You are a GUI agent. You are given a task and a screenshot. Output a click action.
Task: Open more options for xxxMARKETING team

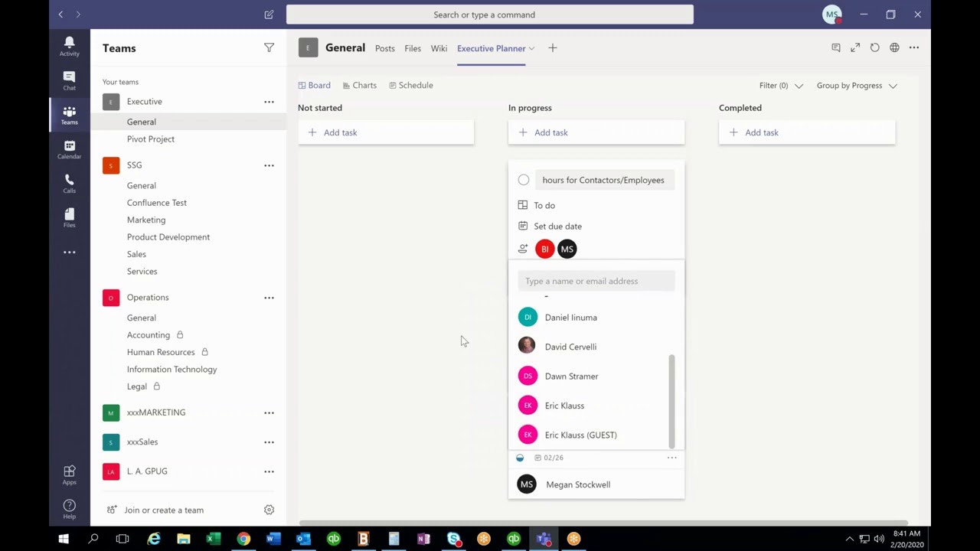[269, 412]
